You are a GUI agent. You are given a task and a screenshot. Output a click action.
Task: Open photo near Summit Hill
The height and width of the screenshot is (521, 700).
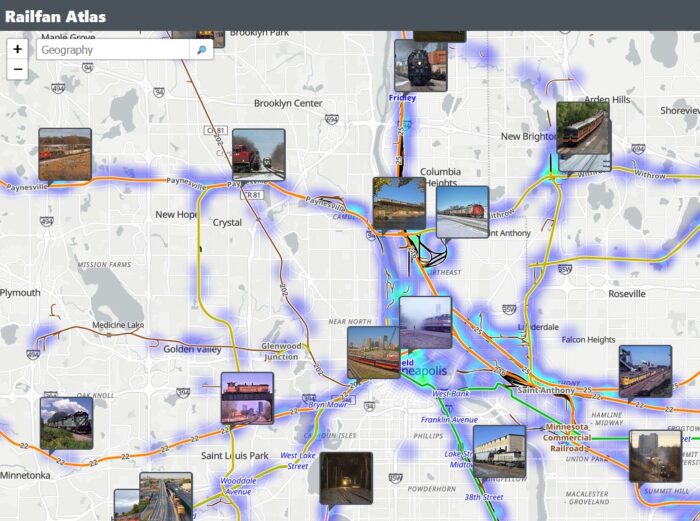[655, 456]
